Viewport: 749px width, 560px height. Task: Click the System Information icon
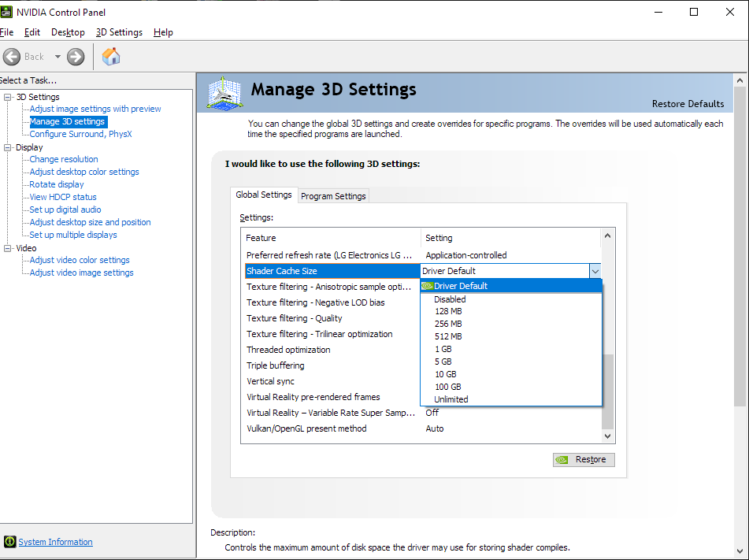pos(9,542)
